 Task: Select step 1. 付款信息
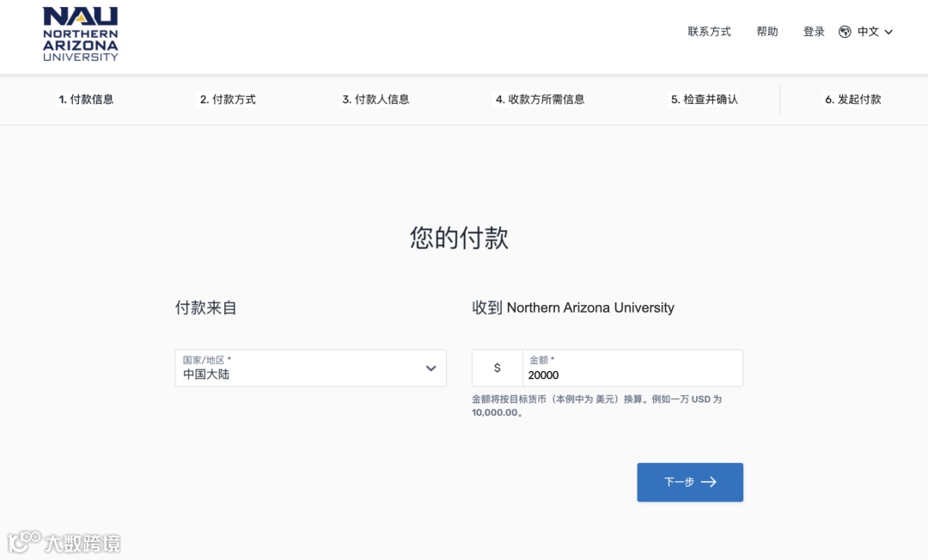[x=86, y=100]
